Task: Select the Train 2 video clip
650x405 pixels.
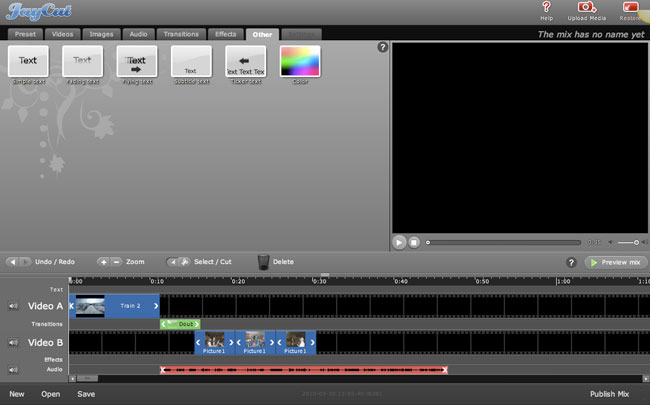Action: click(x=114, y=306)
